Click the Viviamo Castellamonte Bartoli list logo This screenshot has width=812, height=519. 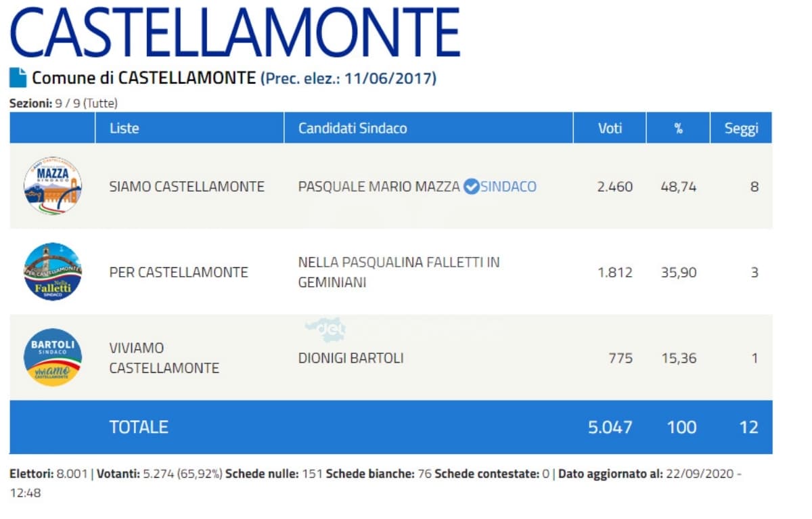click(x=53, y=358)
